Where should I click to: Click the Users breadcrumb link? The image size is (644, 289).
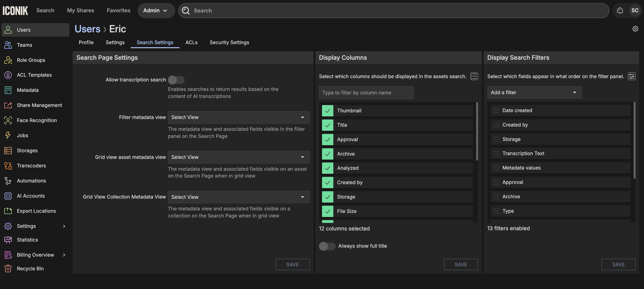(87, 29)
